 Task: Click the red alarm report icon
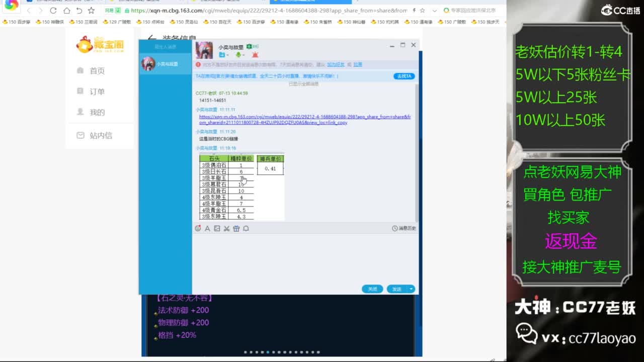pyautogui.click(x=255, y=55)
